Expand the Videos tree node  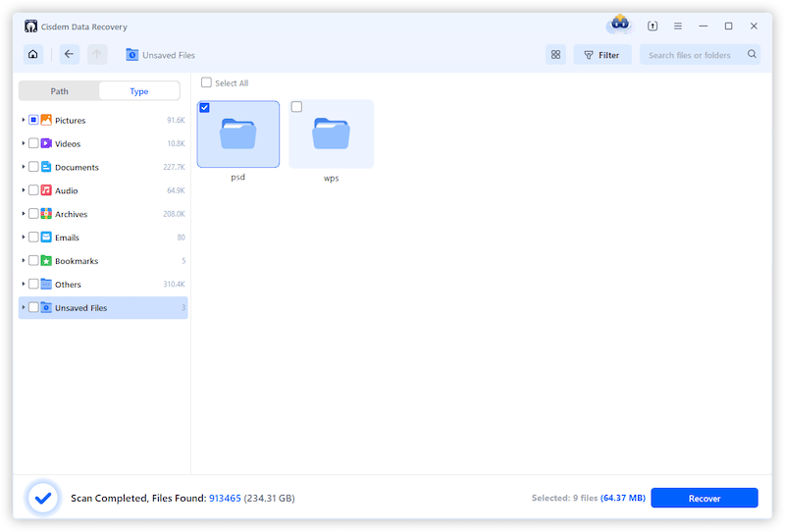(23, 143)
